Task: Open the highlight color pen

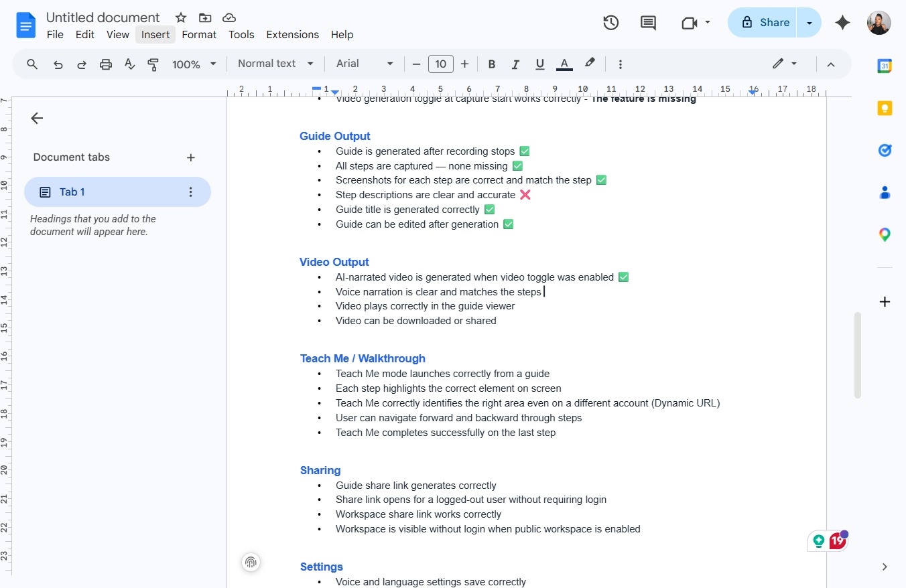Action: tap(590, 64)
